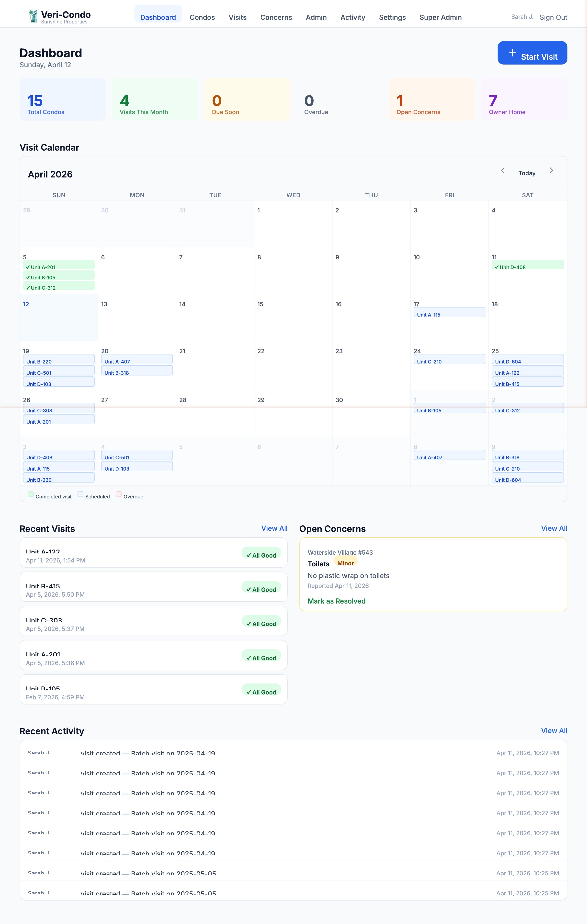Open the Condos section
This screenshot has height=924, width=587.
[202, 17]
